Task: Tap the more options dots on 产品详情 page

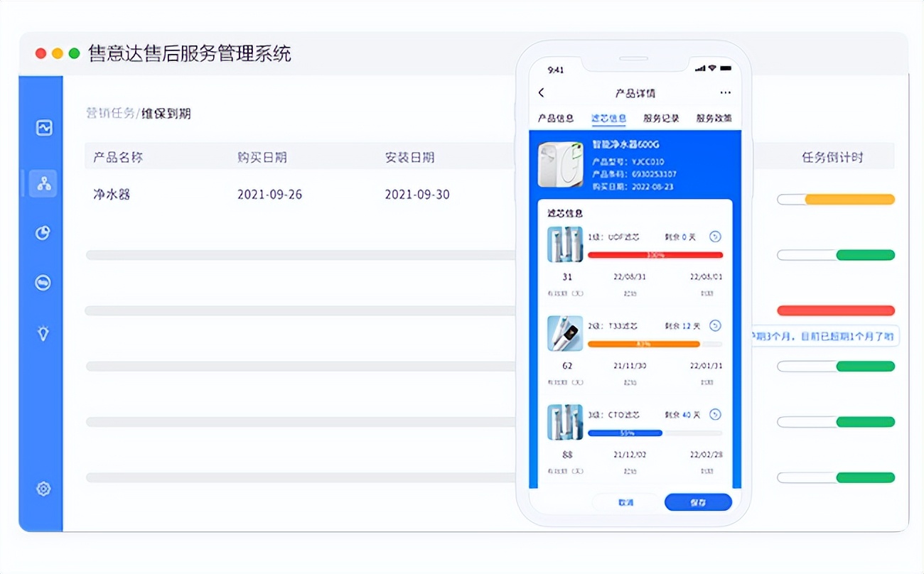Action: (x=726, y=92)
